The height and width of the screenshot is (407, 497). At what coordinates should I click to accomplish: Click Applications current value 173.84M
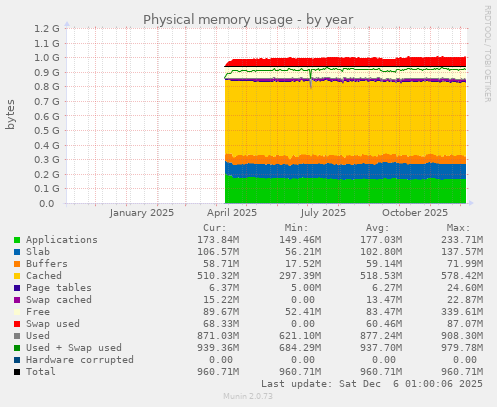pos(218,240)
